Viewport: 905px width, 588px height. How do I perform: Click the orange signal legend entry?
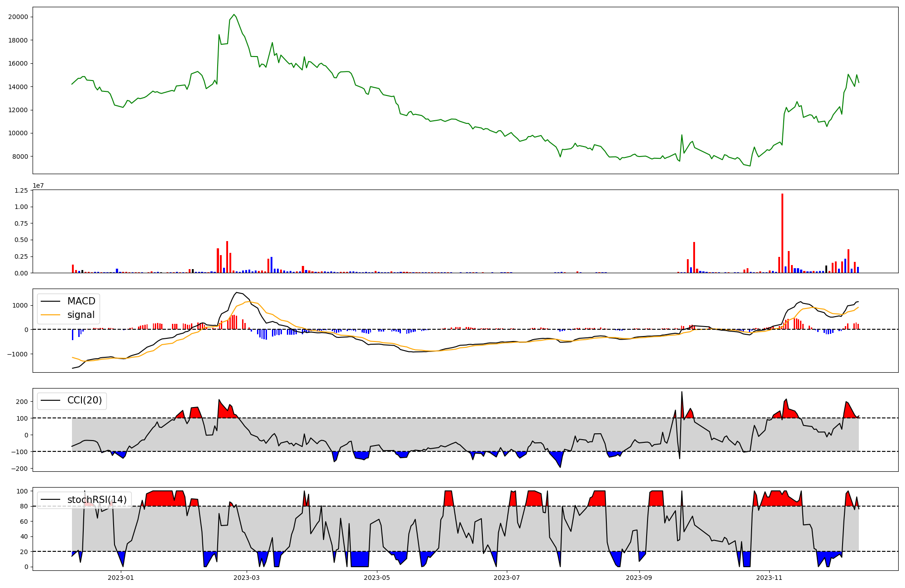pyautogui.click(x=81, y=315)
